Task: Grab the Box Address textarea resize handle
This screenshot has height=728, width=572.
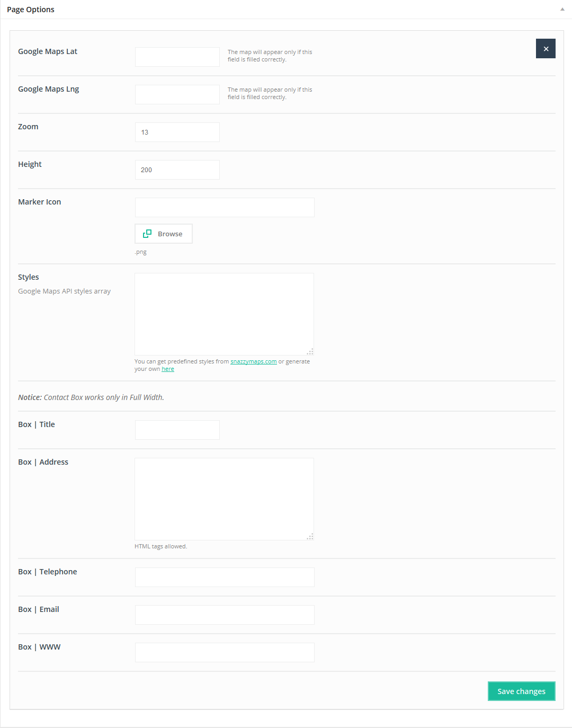Action: click(310, 537)
